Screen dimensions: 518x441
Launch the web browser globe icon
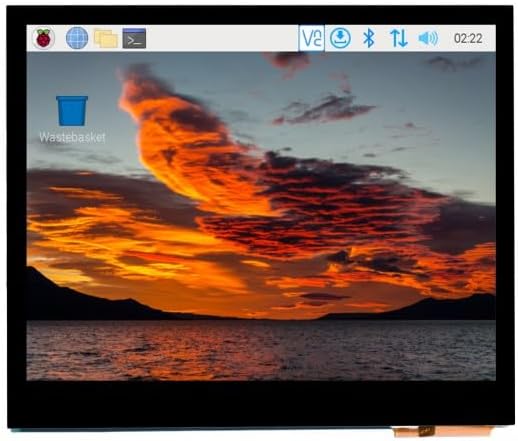point(77,38)
